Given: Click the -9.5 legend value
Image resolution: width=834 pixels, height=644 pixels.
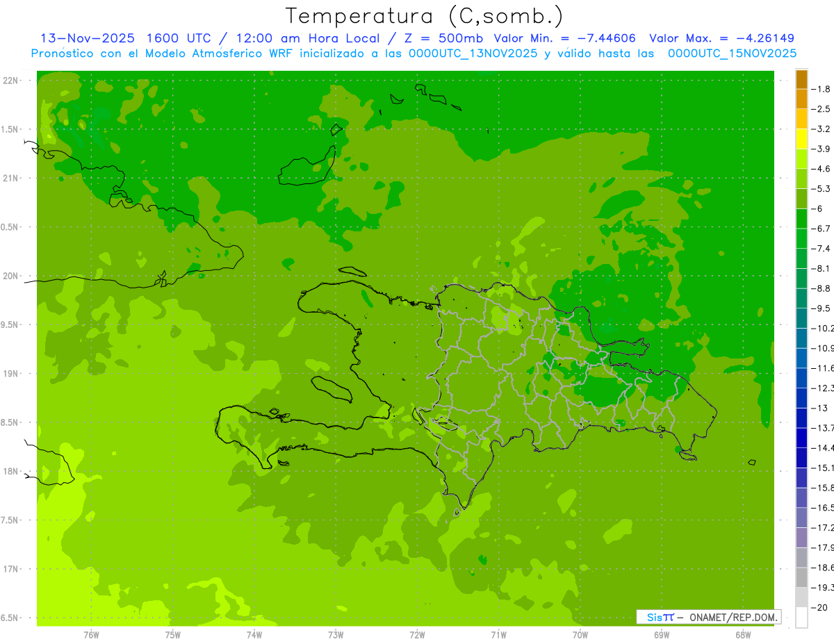Looking at the screenshot, I should [x=822, y=308].
